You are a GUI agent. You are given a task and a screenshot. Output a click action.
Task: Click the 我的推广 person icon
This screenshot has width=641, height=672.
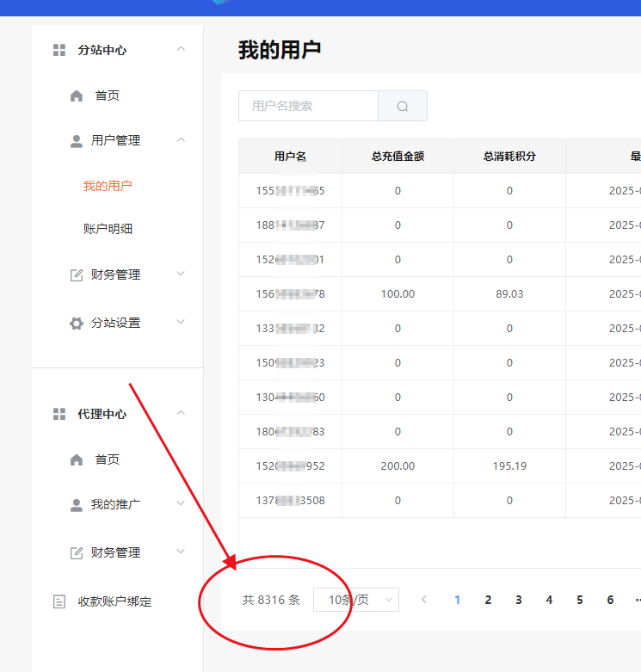pos(77,505)
